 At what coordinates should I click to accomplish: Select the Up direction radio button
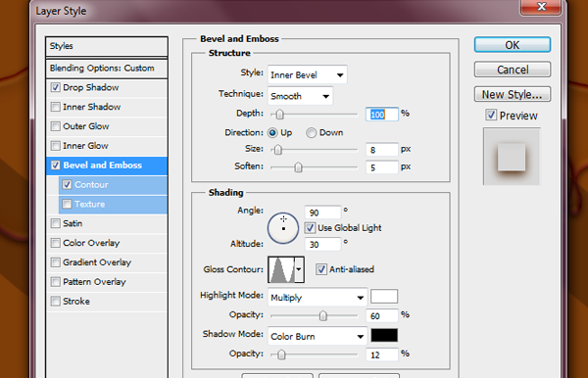pos(272,132)
